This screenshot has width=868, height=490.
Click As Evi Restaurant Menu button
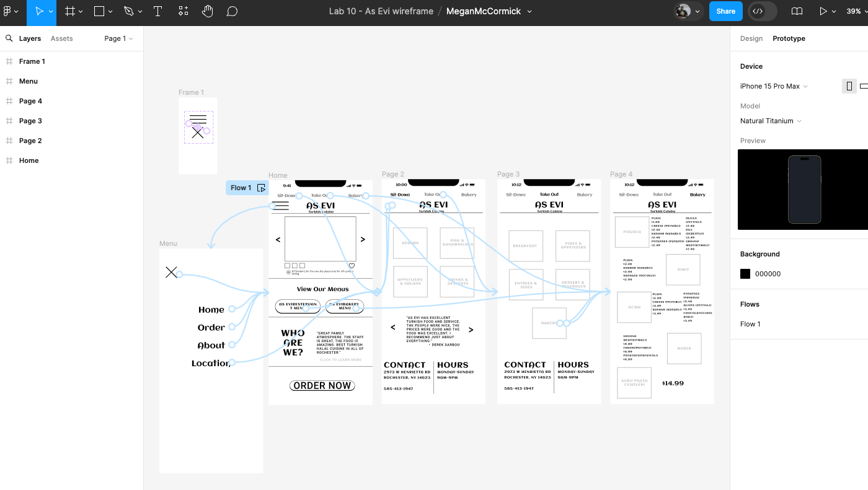(x=298, y=306)
